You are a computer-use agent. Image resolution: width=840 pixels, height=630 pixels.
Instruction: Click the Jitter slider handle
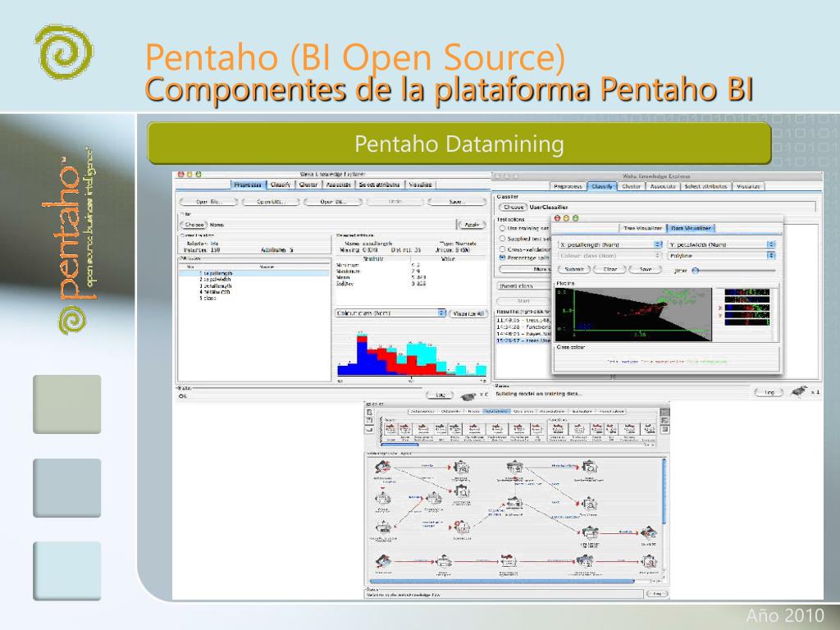696,271
